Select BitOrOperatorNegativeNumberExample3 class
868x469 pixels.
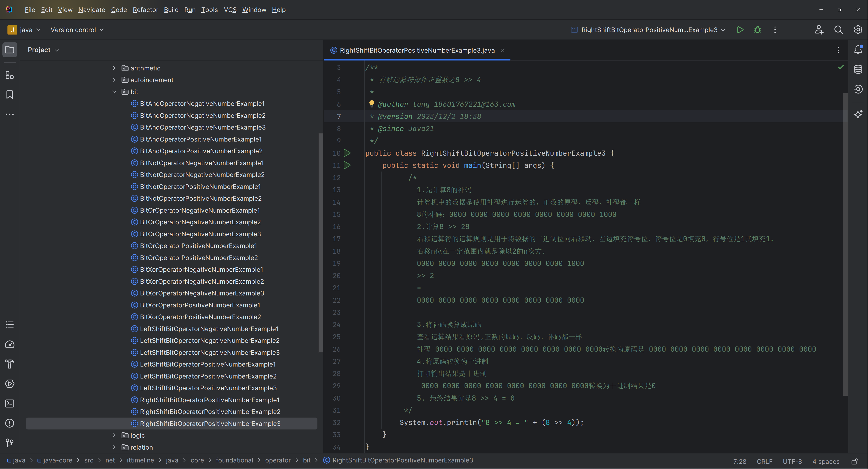click(x=200, y=234)
